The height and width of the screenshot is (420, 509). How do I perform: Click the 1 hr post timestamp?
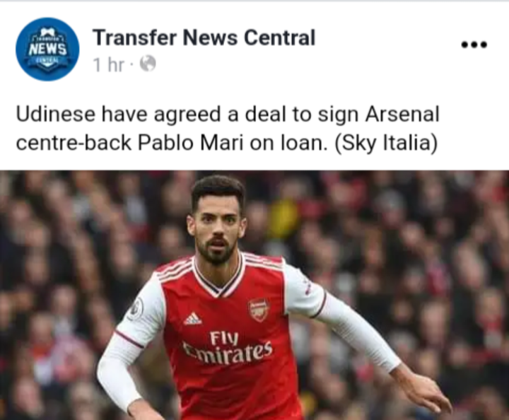click(x=108, y=64)
